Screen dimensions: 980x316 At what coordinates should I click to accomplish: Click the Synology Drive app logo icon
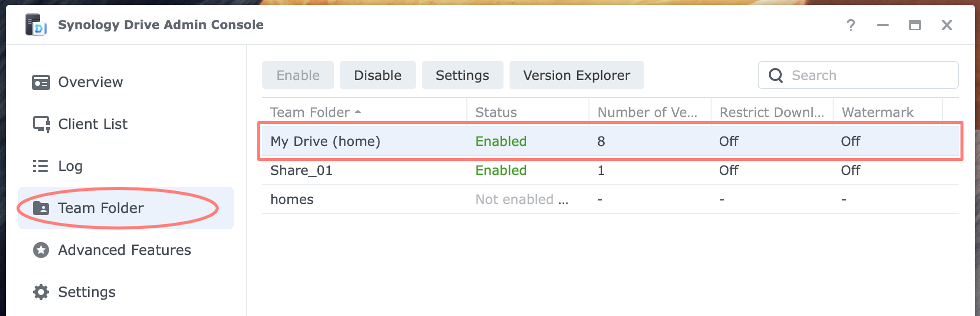coord(36,25)
